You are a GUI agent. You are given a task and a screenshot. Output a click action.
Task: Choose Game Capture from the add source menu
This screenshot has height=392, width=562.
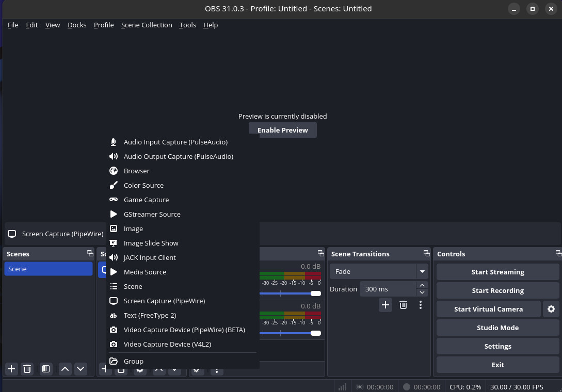[146, 200]
